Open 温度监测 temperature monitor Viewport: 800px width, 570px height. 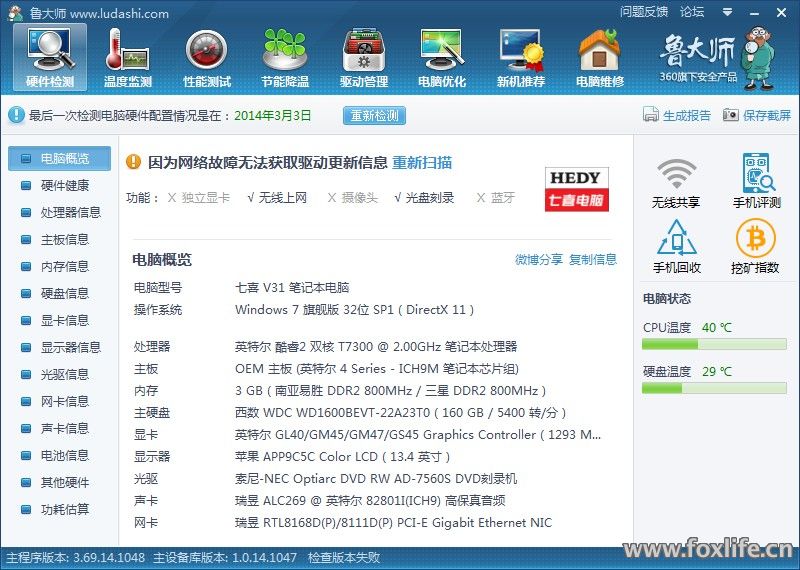tap(127, 57)
